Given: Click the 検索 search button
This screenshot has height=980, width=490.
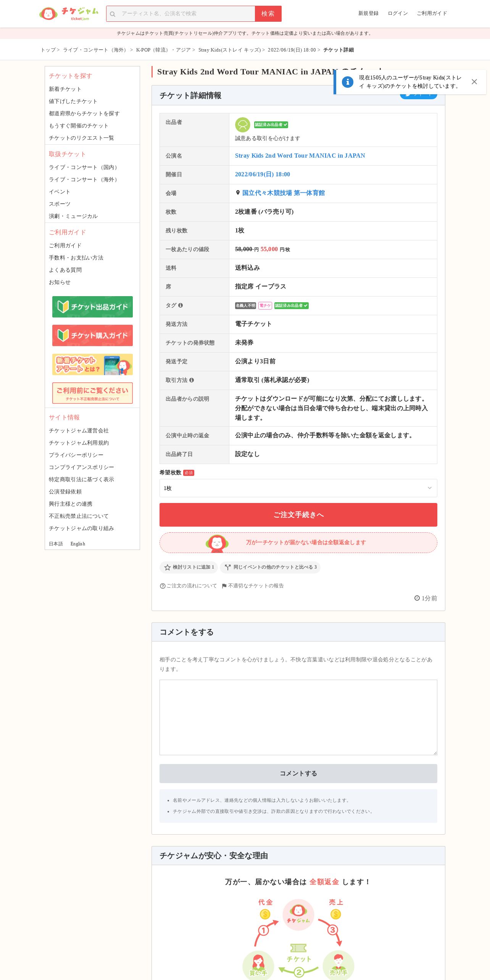Looking at the screenshot, I should pos(268,14).
